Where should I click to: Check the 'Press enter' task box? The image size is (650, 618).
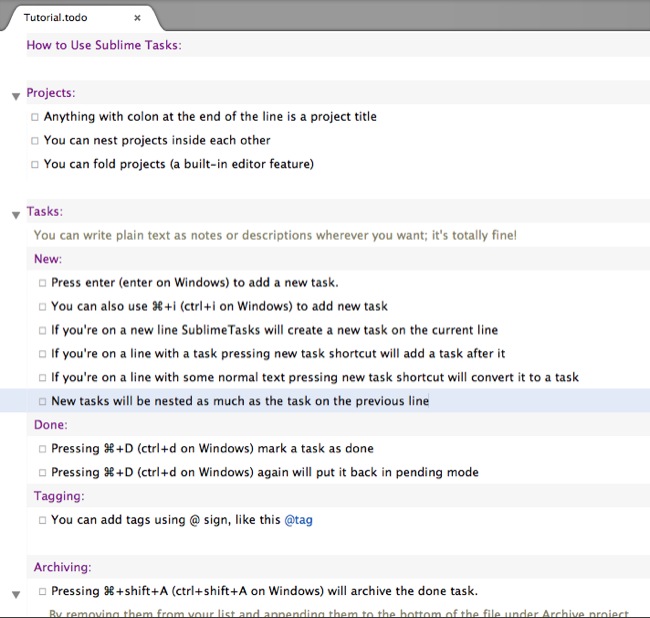click(x=42, y=283)
